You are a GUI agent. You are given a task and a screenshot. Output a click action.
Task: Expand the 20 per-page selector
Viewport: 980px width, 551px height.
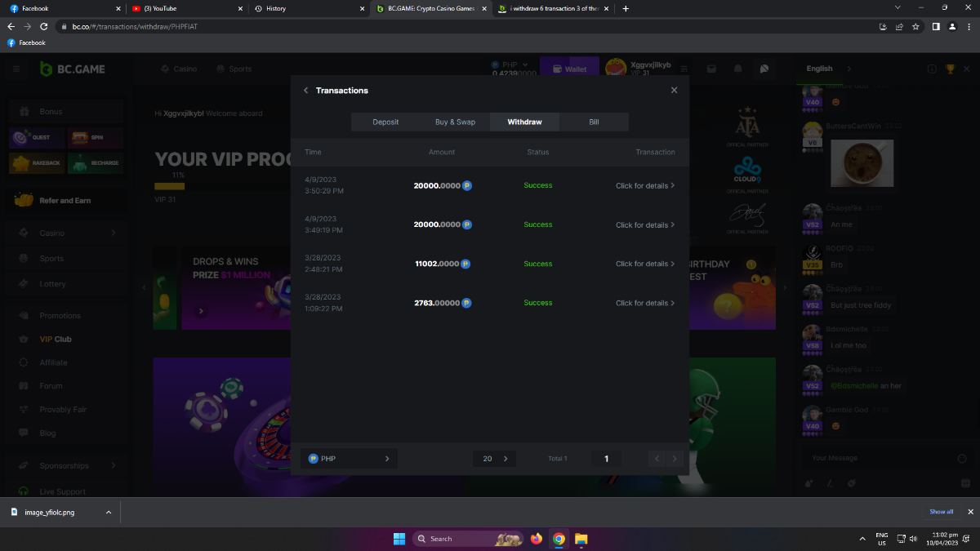(494, 459)
